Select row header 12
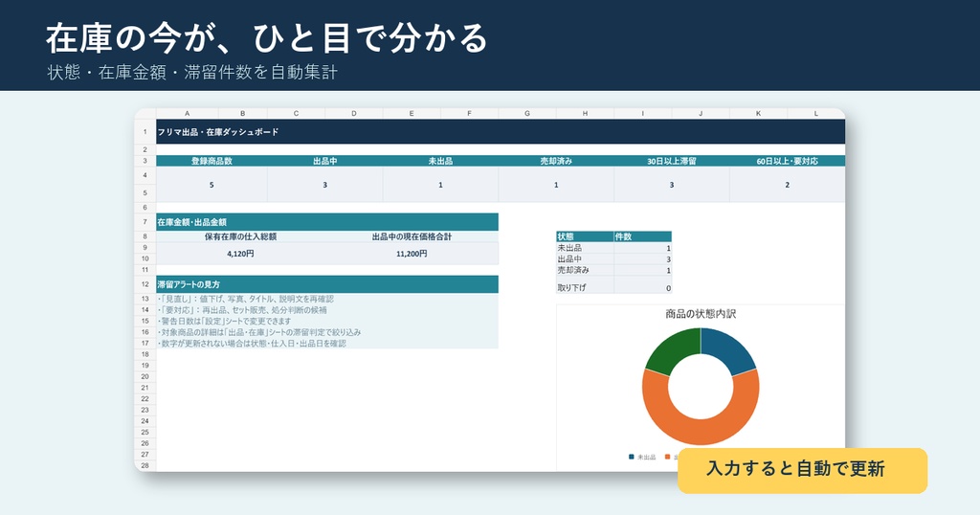The image size is (980, 515). point(145,284)
